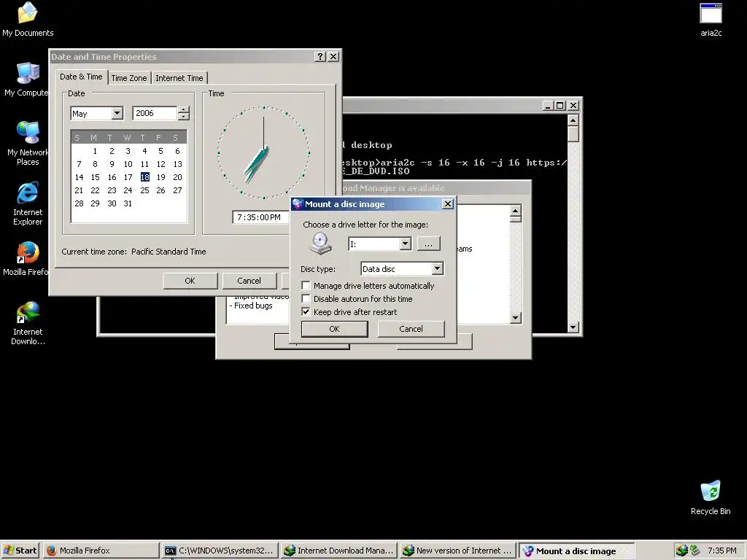This screenshot has width=747, height=560.
Task: Select the Mozilla Firefox desktop shortcut
Action: point(28,259)
